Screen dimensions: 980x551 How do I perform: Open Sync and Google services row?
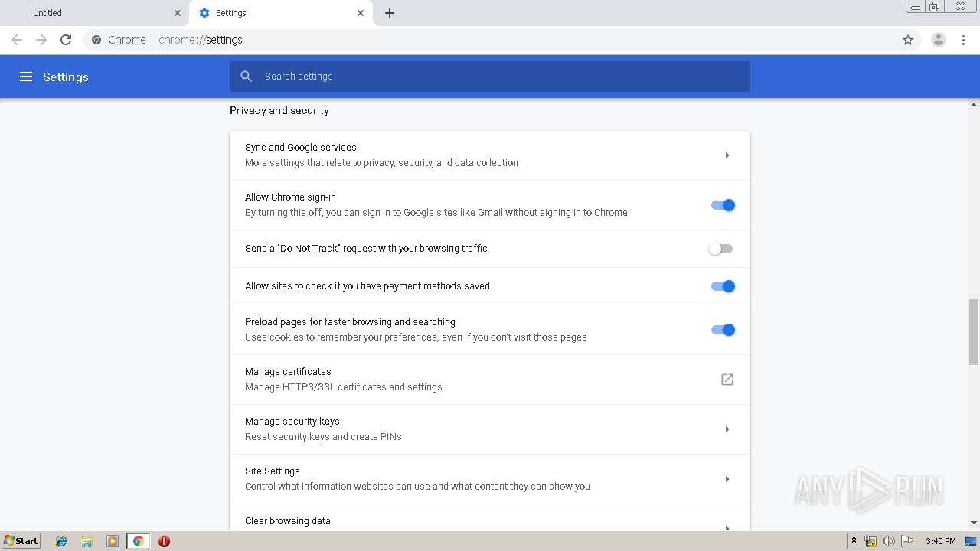(x=490, y=155)
